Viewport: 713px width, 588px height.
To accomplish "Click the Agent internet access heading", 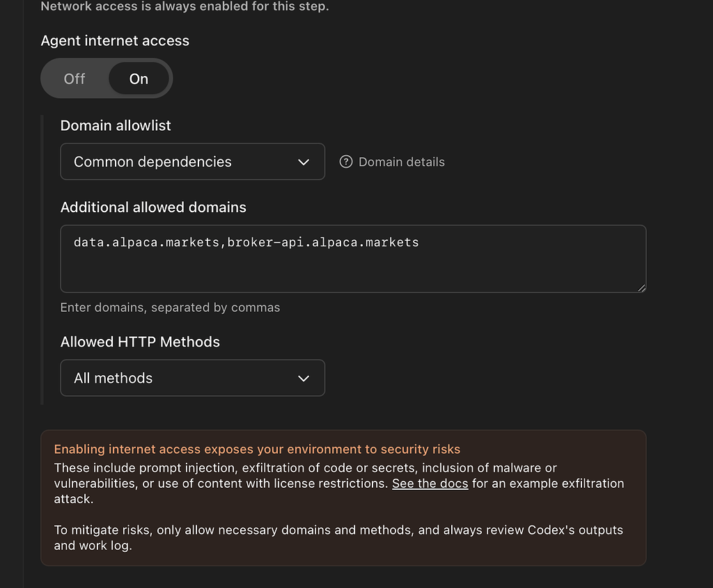I will 114,40.
